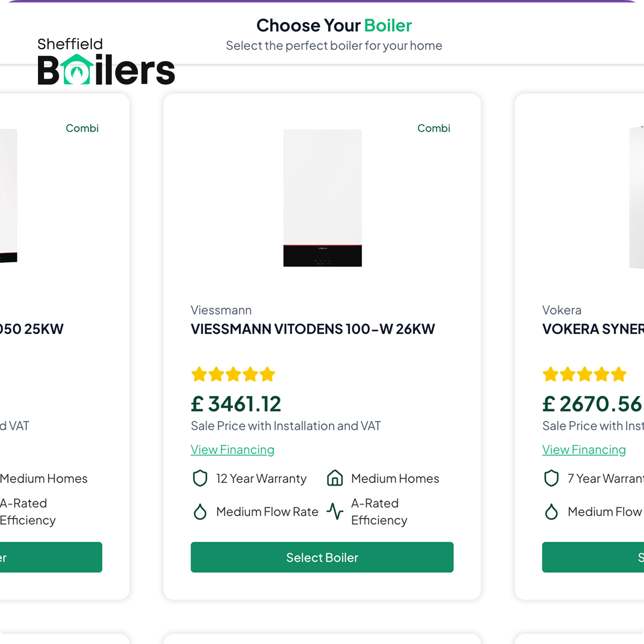Click the droplet icon on the leftmost boiler card
This screenshot has width=644, height=644.
(0, 512)
